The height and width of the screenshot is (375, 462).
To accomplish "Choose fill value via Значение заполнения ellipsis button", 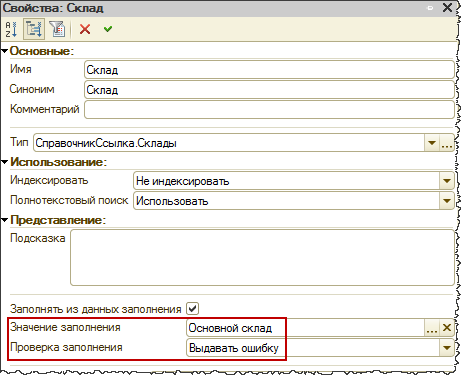I will (x=432, y=328).
